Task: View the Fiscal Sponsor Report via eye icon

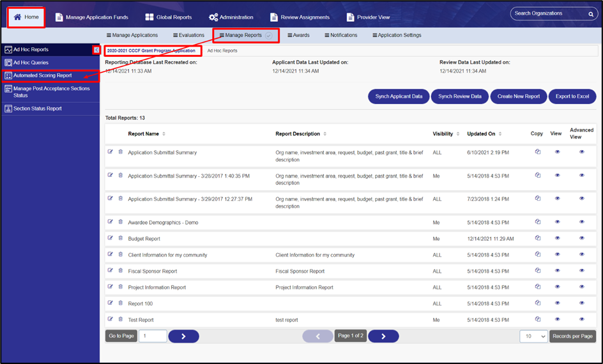Action: click(557, 270)
